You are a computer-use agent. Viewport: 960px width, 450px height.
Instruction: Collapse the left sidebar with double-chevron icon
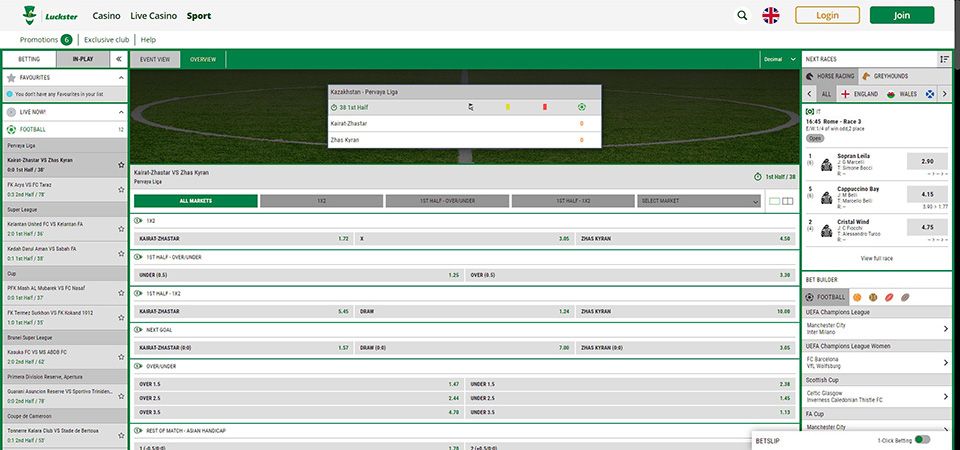pos(118,59)
